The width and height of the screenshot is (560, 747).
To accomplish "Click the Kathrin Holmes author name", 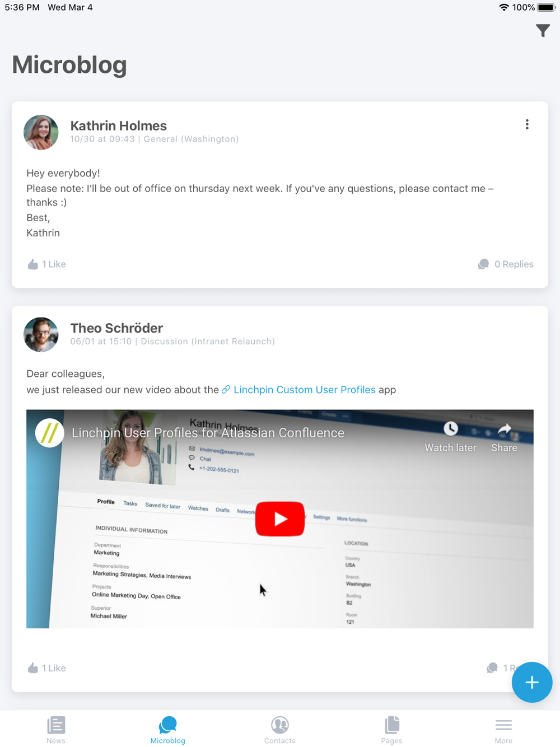I will [x=119, y=125].
